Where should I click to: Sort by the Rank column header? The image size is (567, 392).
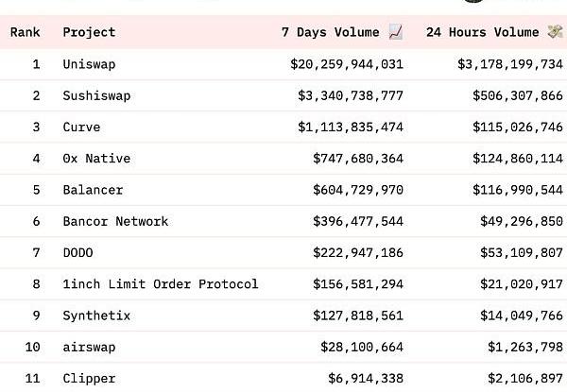click(25, 32)
